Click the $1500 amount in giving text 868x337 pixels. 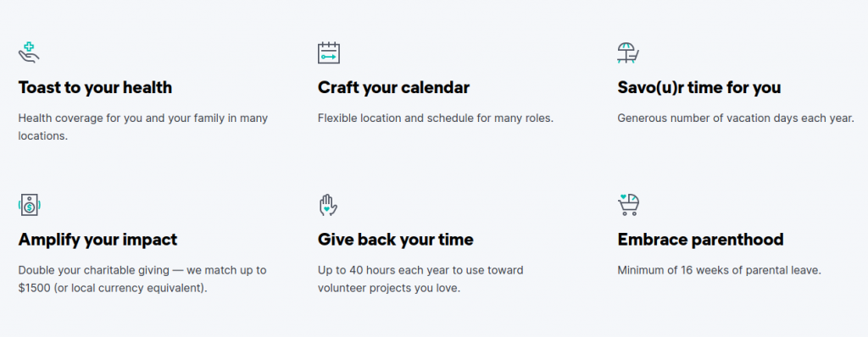tap(34, 288)
